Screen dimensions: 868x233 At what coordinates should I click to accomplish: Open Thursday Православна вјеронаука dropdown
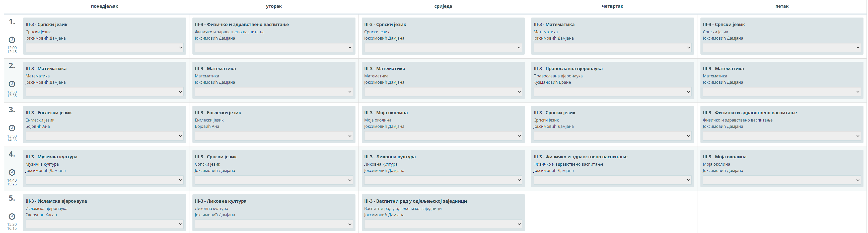pos(612,92)
